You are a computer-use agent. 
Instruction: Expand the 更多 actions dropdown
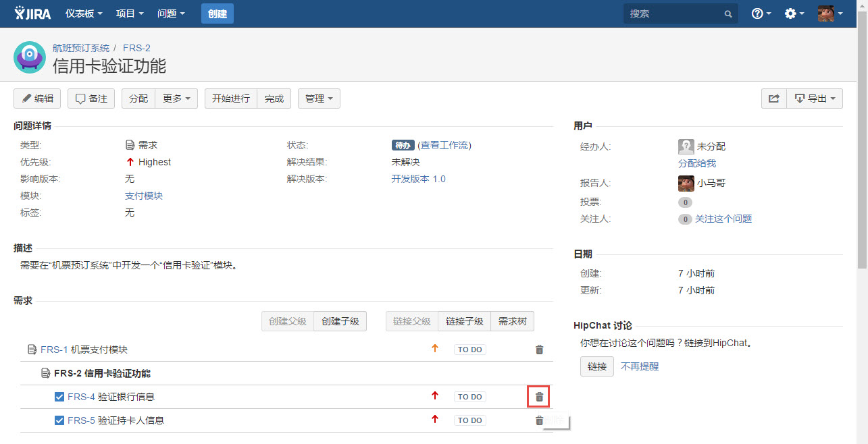tap(176, 99)
